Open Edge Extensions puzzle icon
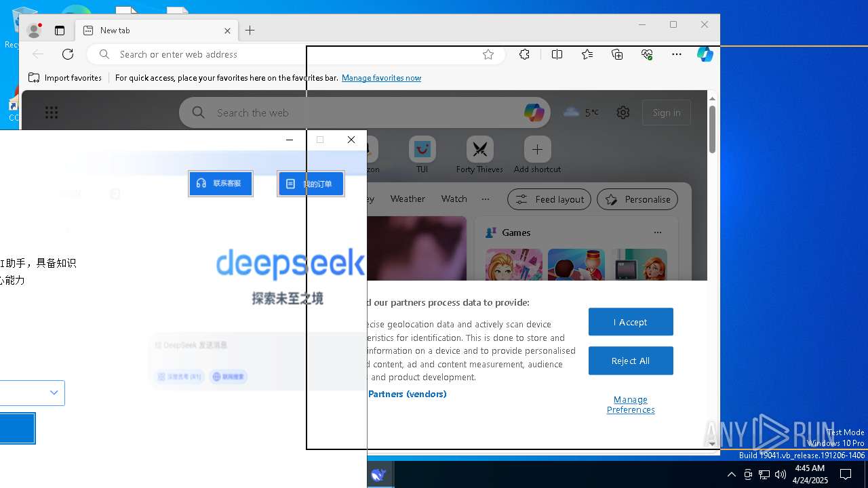The height and width of the screenshot is (488, 868). 524,54
